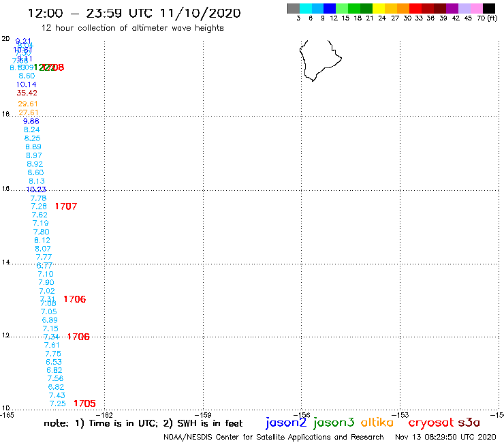Pick the purple swatch in the color bar
The width and height of the screenshot is (504, 443).
tap(452, 8)
